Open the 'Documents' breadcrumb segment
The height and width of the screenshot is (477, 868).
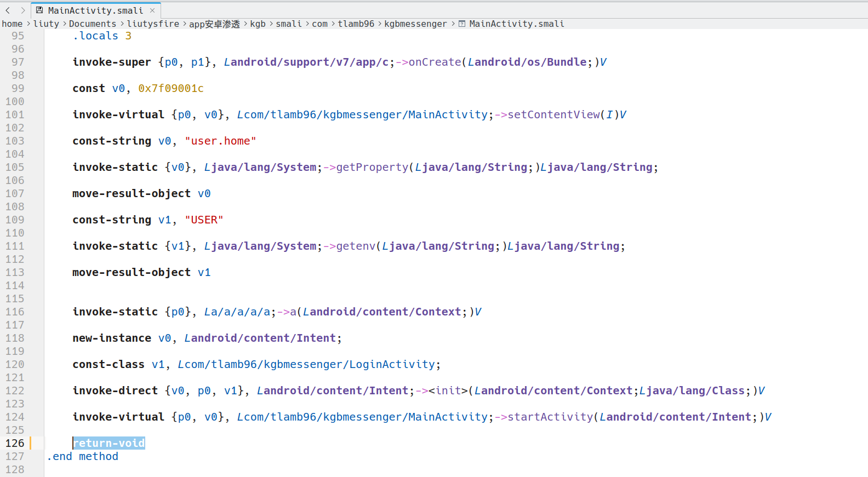(x=93, y=24)
